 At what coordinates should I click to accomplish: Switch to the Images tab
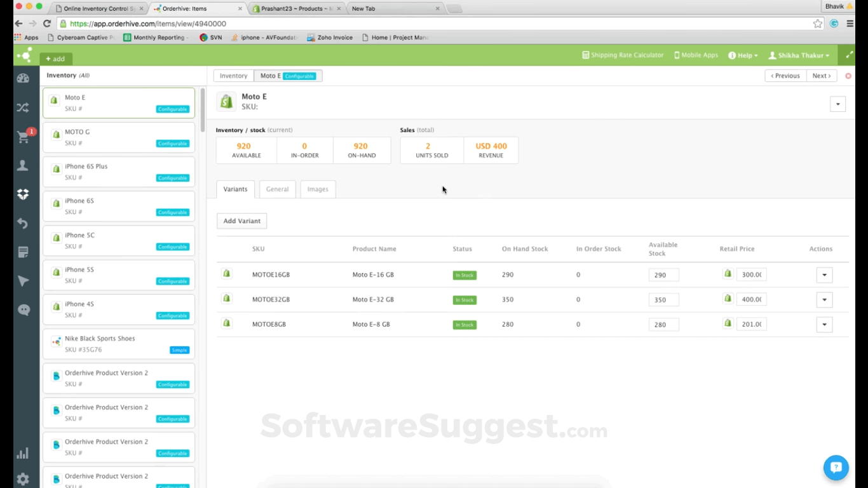(318, 189)
